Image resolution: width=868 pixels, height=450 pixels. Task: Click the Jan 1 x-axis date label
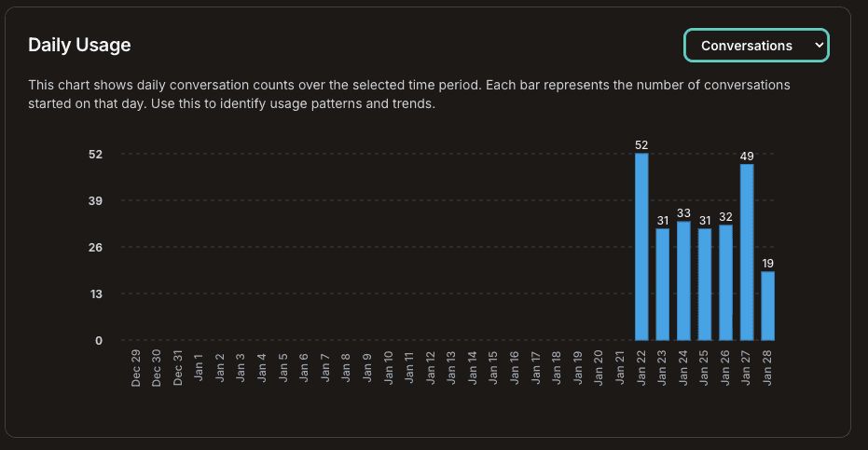tap(199, 364)
